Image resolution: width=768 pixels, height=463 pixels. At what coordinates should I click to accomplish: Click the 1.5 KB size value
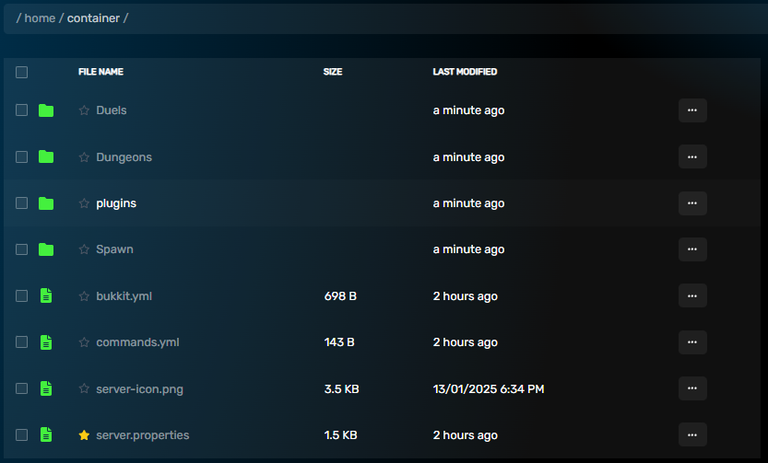coord(341,435)
